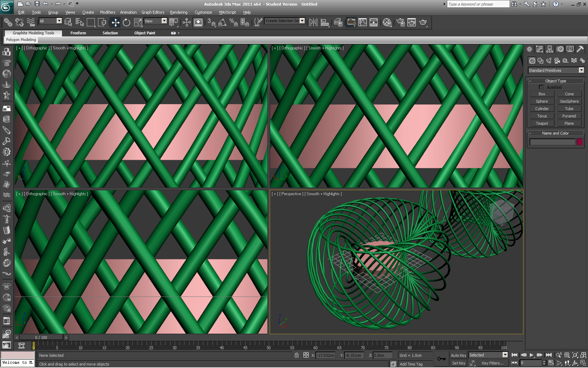Toggle Angle Snap
This screenshot has width=588, height=368.
[x=223, y=22]
